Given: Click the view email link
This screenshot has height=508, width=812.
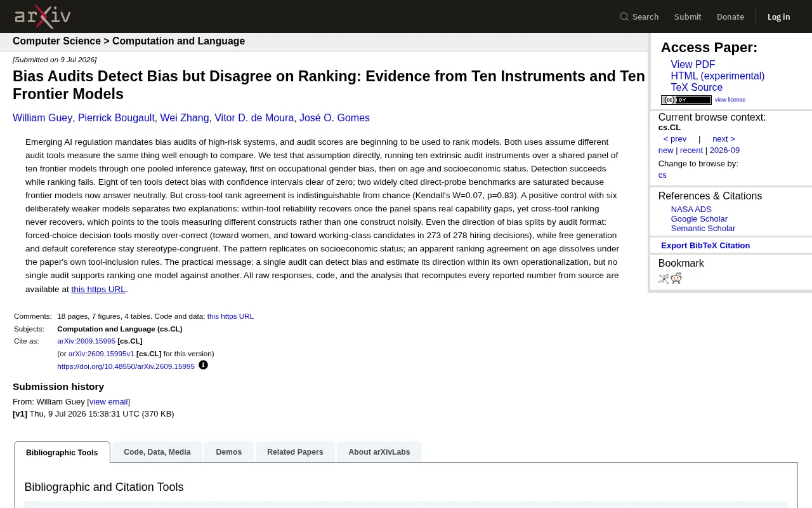Looking at the screenshot, I should click(108, 402).
